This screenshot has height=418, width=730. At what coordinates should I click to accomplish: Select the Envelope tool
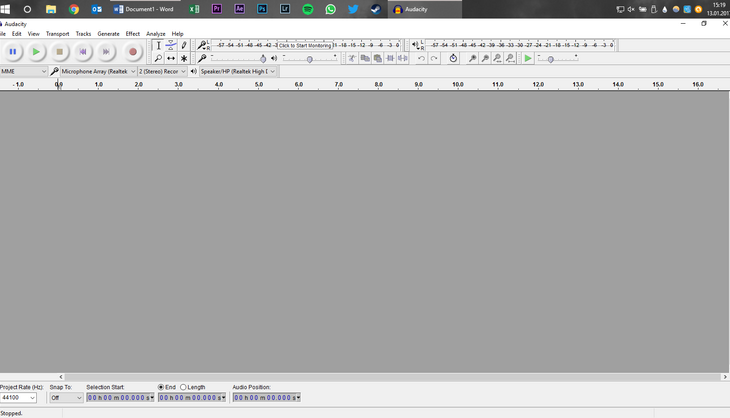coord(171,45)
